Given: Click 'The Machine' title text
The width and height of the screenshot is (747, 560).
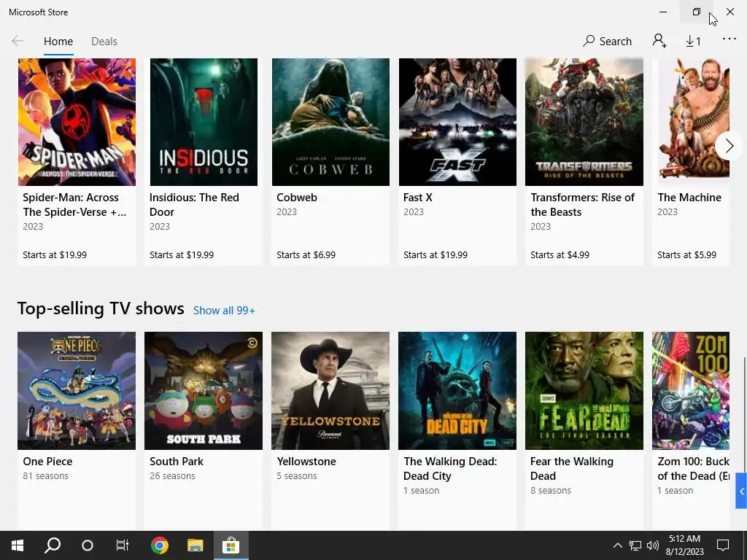Looking at the screenshot, I should pyautogui.click(x=689, y=197).
